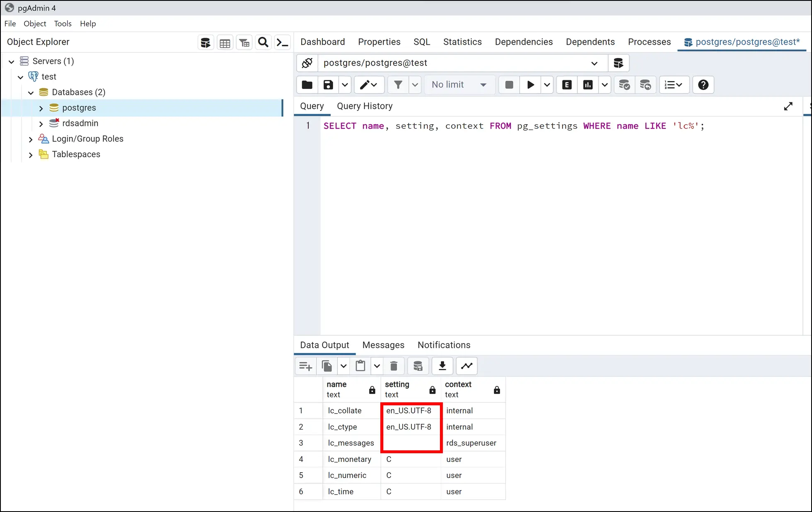Switch to the Dashboard tab

pyautogui.click(x=323, y=42)
